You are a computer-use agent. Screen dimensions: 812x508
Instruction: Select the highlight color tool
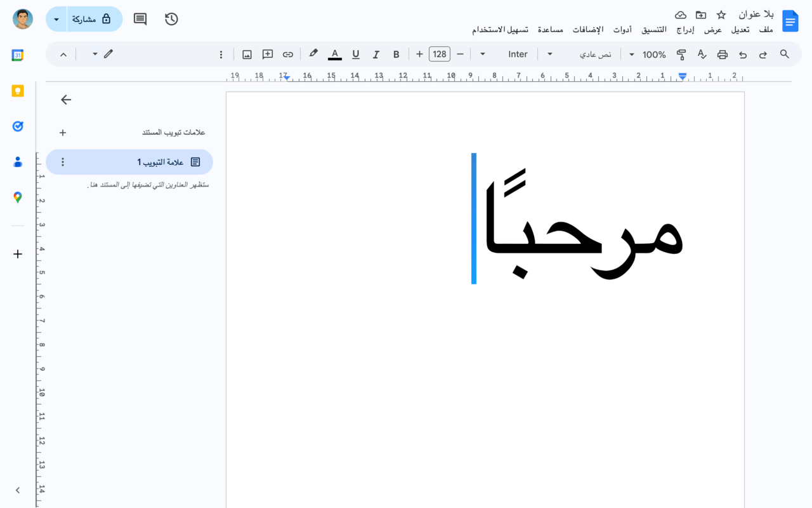(x=313, y=54)
